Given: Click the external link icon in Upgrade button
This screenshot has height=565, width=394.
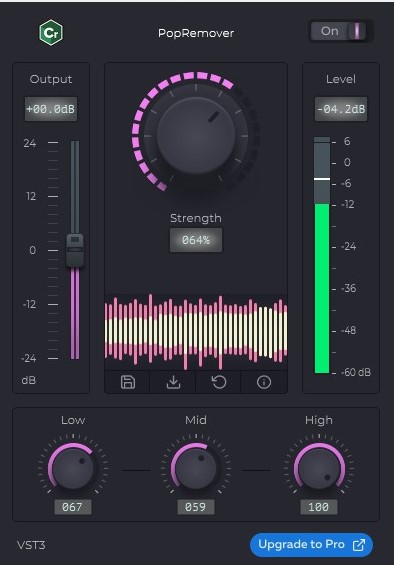Looking at the screenshot, I should pyautogui.click(x=359, y=545).
